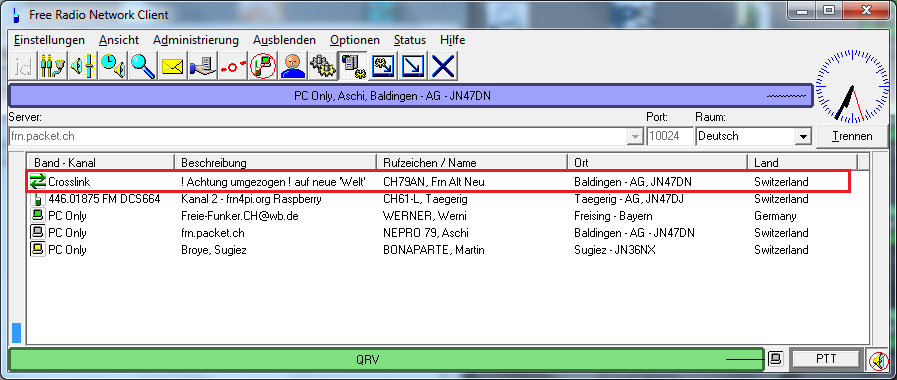Click 'Germany' country cell

click(x=775, y=216)
